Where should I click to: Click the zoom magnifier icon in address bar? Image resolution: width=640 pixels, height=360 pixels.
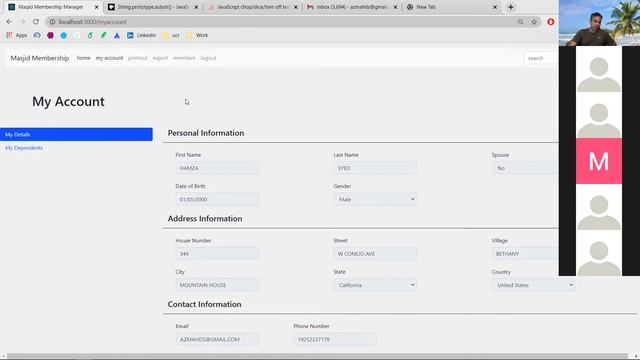(520, 22)
